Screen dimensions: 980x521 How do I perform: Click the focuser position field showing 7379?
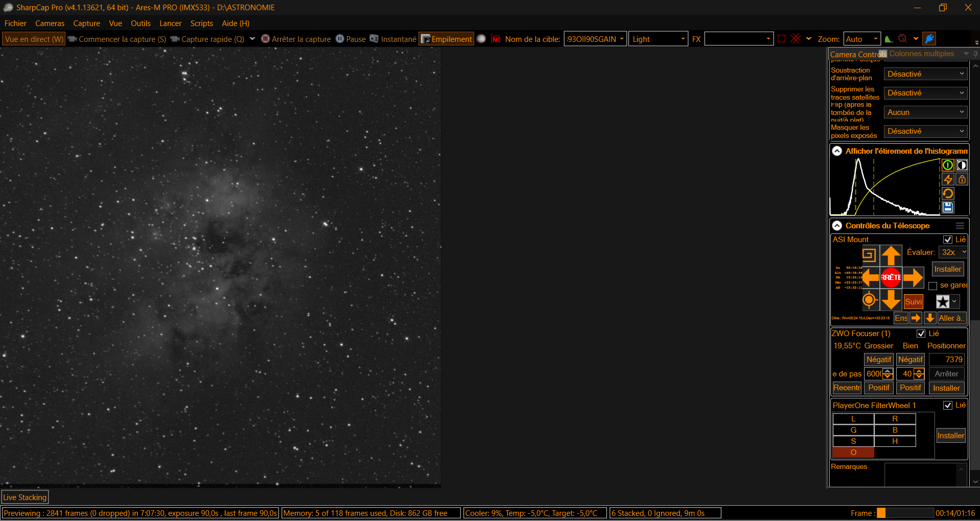947,360
